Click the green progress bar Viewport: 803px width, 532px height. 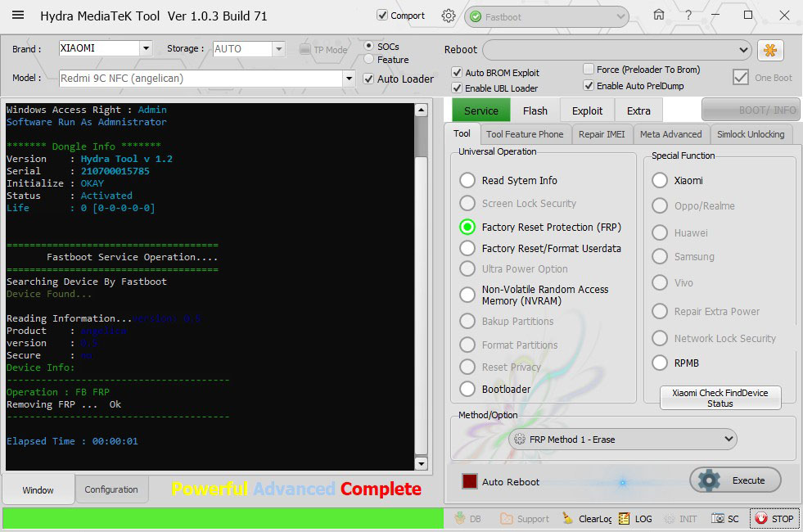[x=223, y=518]
